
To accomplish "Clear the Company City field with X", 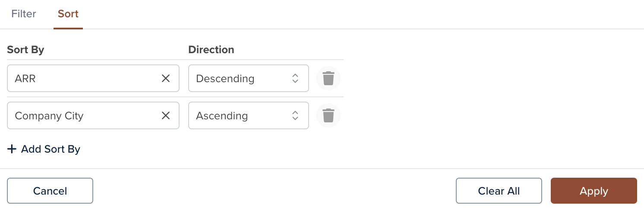I will pos(166,115).
